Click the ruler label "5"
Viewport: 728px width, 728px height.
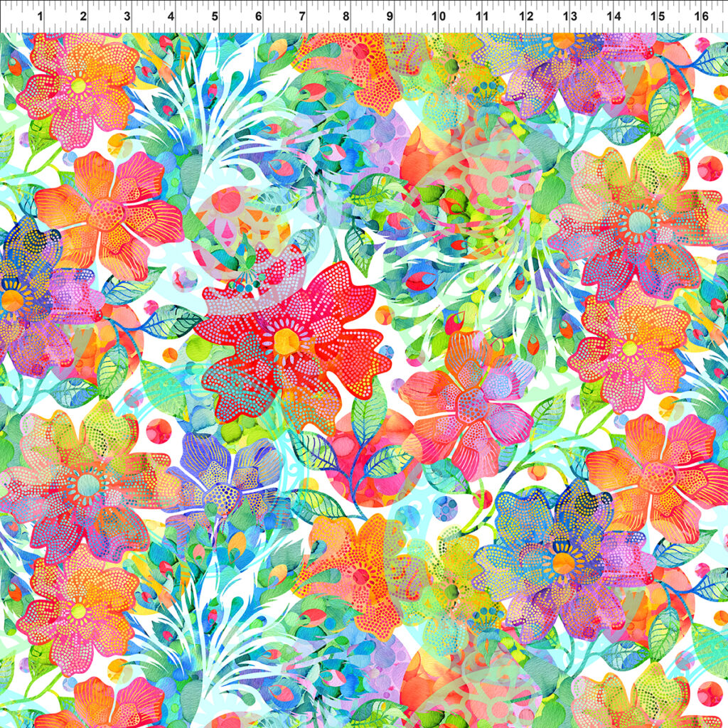click(215, 16)
